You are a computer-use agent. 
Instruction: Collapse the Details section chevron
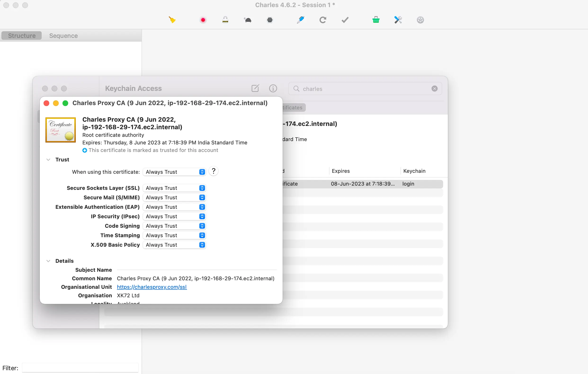click(x=48, y=261)
